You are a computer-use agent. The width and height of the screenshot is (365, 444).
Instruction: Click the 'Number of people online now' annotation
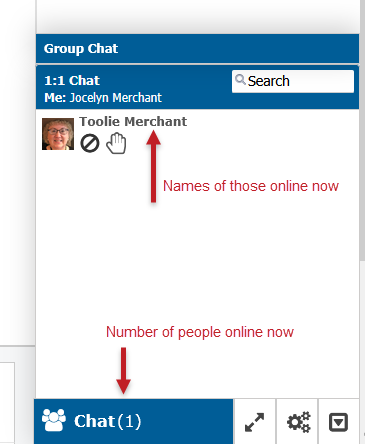point(200,332)
